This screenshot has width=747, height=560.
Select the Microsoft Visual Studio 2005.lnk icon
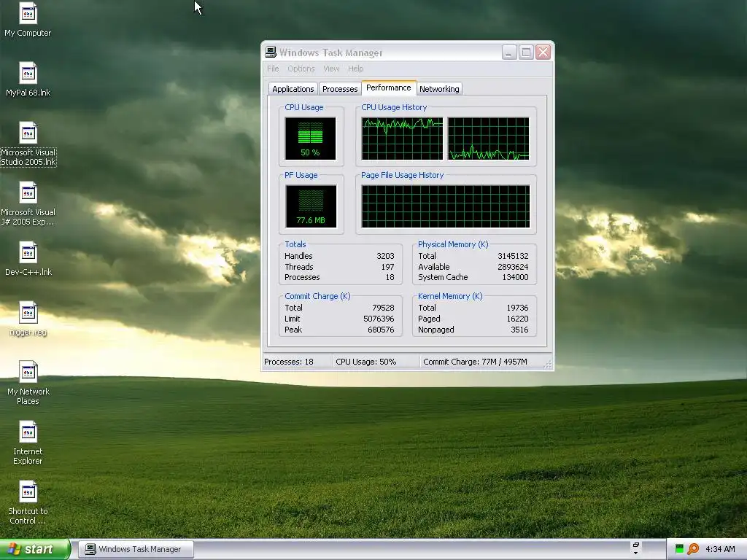[x=28, y=144]
